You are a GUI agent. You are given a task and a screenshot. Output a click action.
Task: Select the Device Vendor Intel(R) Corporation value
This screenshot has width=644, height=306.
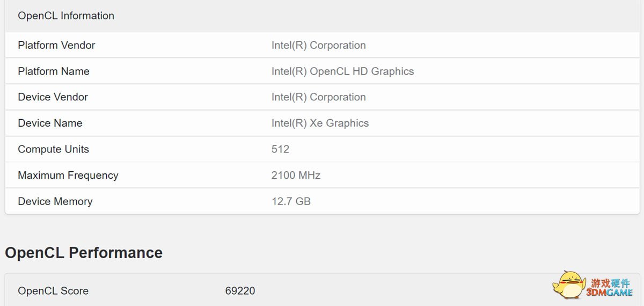pyautogui.click(x=319, y=97)
